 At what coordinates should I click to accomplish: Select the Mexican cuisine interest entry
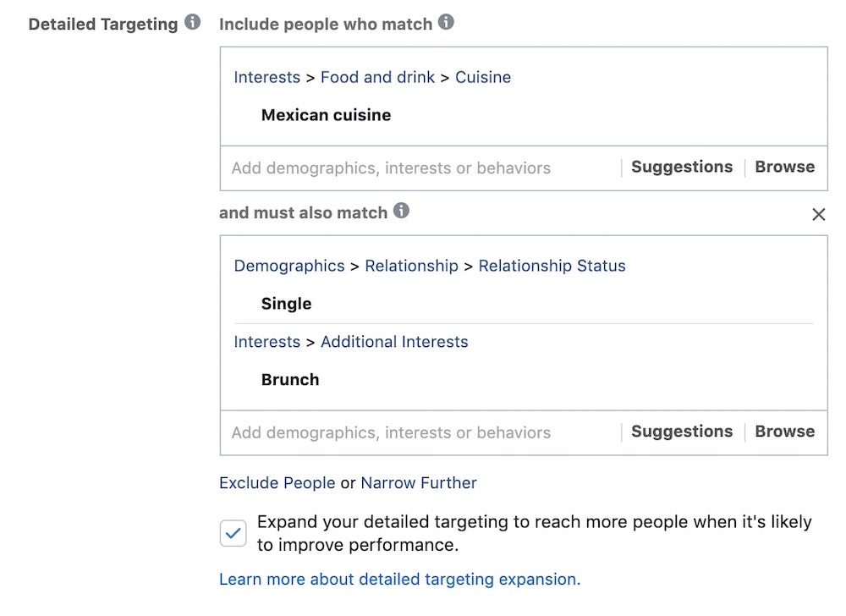pyautogui.click(x=326, y=115)
